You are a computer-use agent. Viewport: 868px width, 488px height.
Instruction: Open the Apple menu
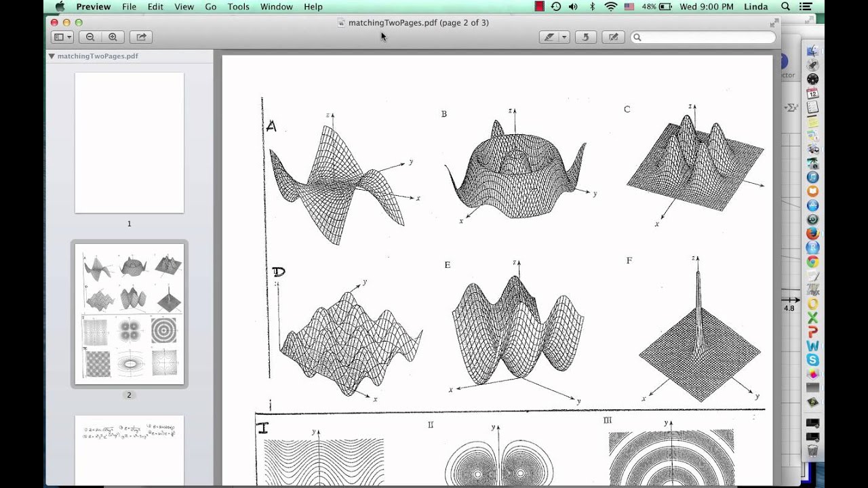(x=59, y=7)
